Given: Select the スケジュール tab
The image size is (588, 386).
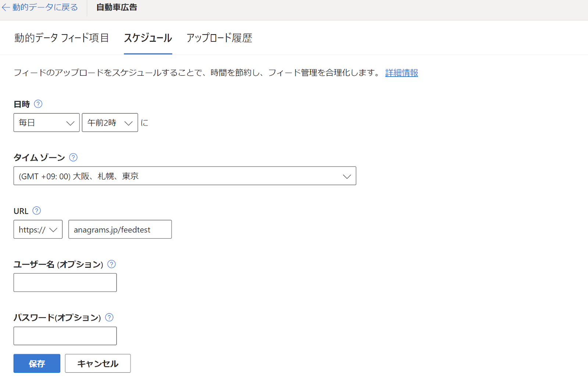Looking at the screenshot, I should (x=148, y=38).
